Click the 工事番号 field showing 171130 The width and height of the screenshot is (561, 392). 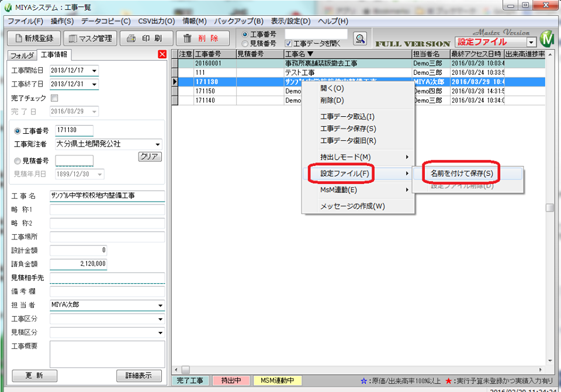tap(74, 130)
